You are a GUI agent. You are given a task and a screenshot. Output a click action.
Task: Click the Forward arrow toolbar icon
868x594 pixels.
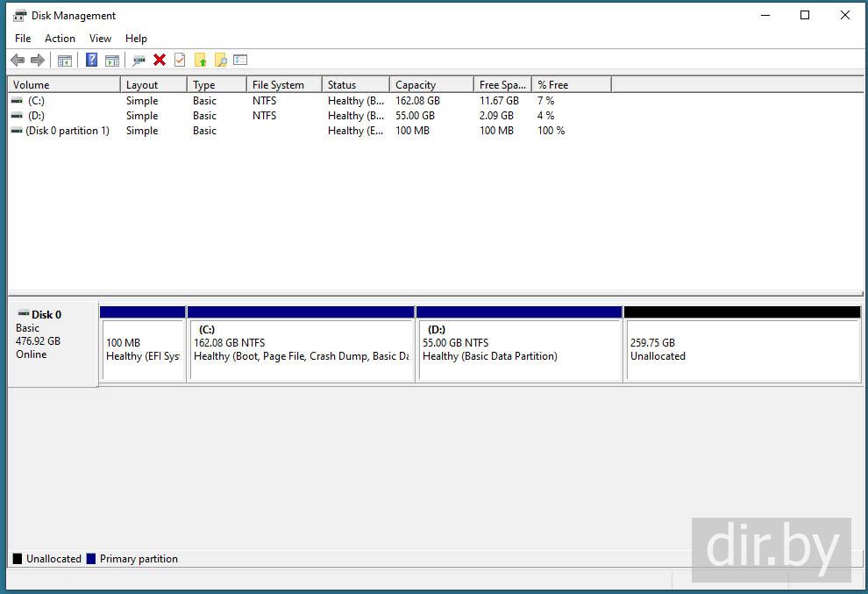click(x=38, y=60)
